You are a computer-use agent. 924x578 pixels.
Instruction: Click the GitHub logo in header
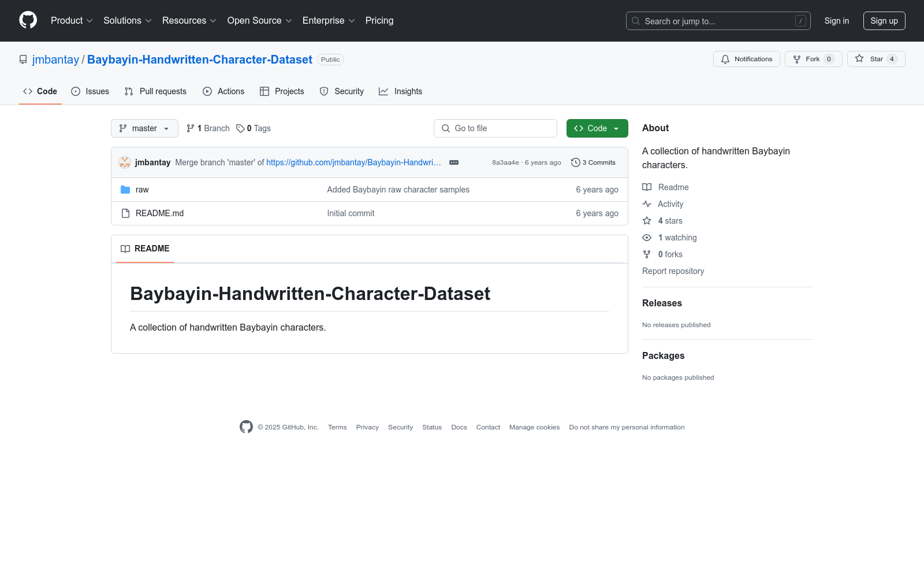28,20
